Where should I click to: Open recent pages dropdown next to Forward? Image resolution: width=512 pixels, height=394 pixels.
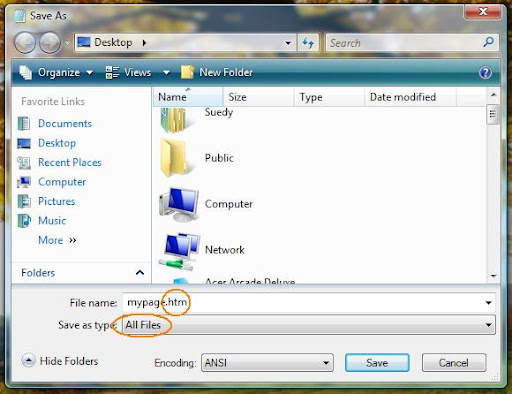pyautogui.click(x=67, y=43)
